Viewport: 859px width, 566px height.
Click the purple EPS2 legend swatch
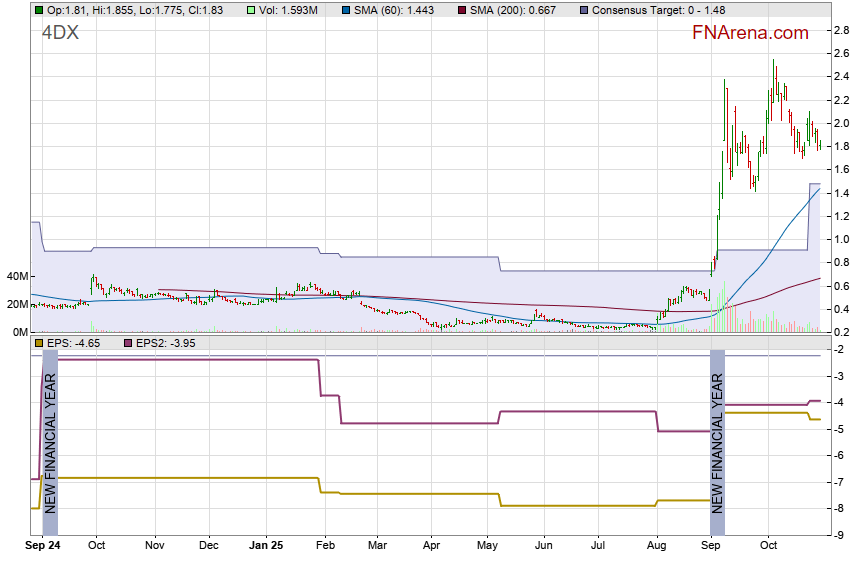click(x=128, y=343)
